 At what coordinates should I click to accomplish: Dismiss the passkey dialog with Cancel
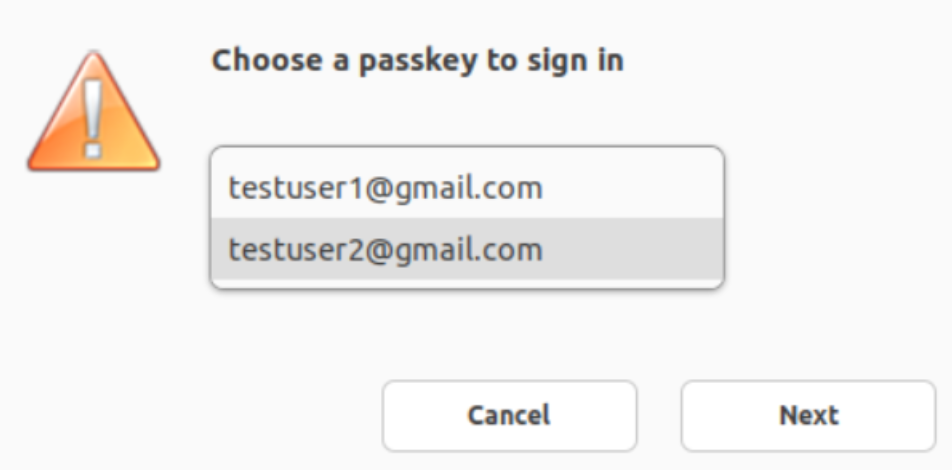509,415
